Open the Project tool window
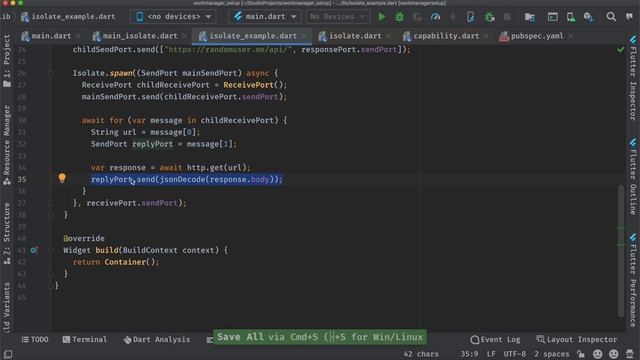The width and height of the screenshot is (640, 360). pyautogui.click(x=7, y=60)
